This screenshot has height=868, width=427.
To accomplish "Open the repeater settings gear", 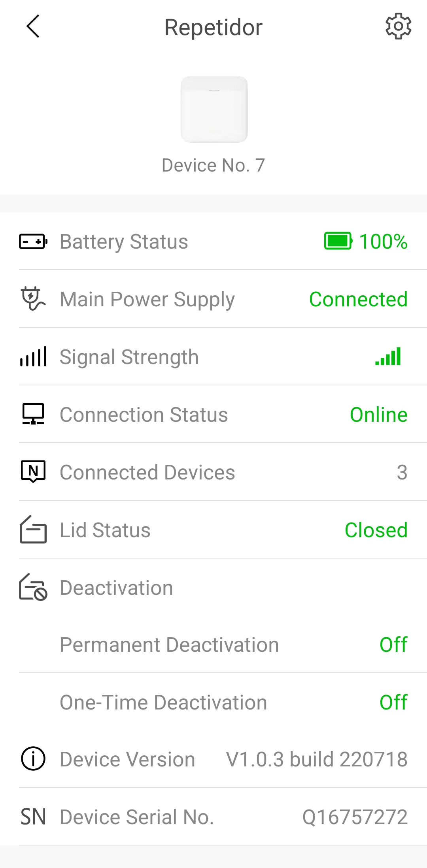I will [x=398, y=26].
